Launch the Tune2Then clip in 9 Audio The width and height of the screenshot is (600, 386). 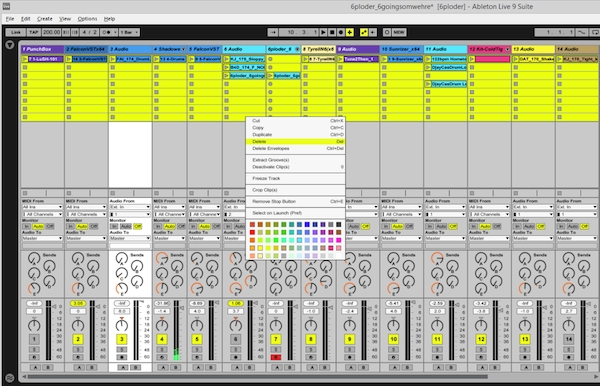341,59
